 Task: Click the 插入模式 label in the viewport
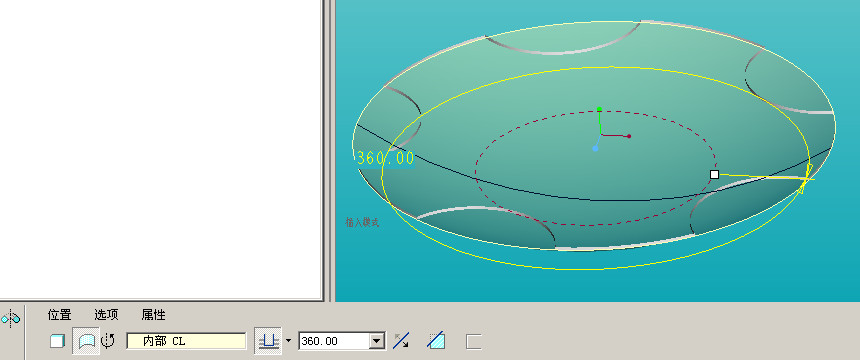pos(363,222)
